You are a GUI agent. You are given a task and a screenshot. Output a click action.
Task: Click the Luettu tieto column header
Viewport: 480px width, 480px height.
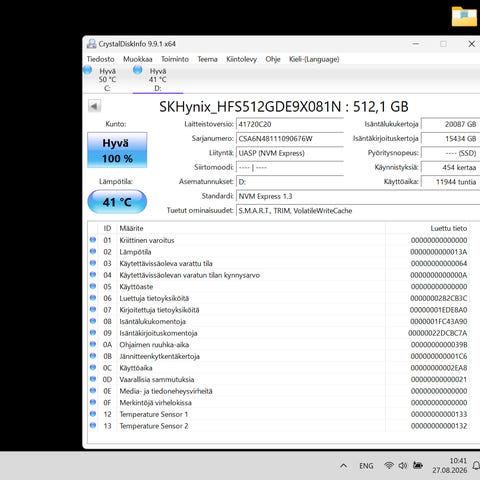[x=449, y=228]
